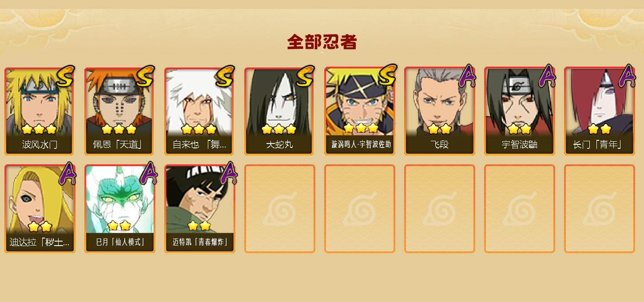Click the two stars on 长门「青年」

click(x=599, y=129)
